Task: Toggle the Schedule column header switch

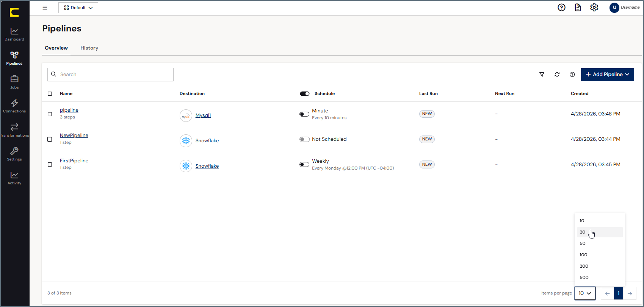Action: pos(305,94)
